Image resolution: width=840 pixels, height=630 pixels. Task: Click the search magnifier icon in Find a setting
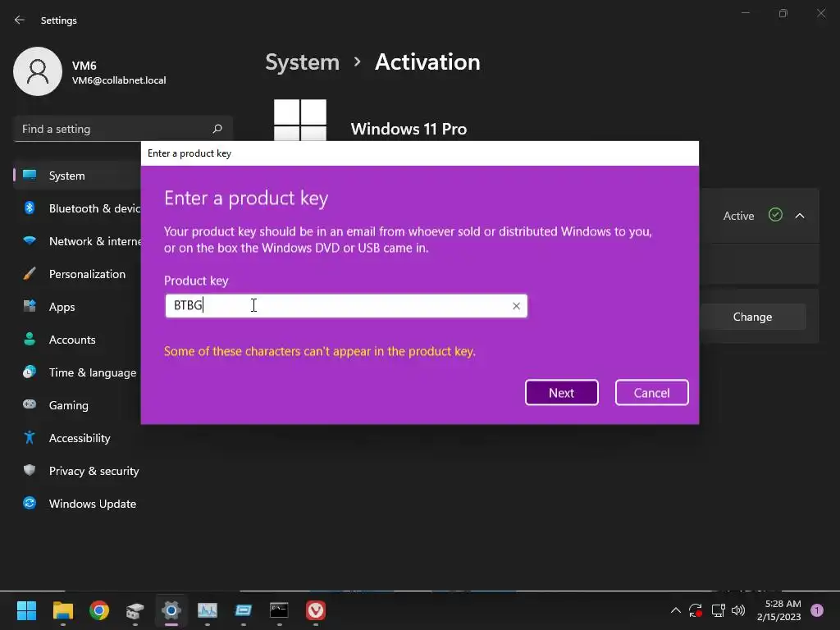pyautogui.click(x=217, y=129)
